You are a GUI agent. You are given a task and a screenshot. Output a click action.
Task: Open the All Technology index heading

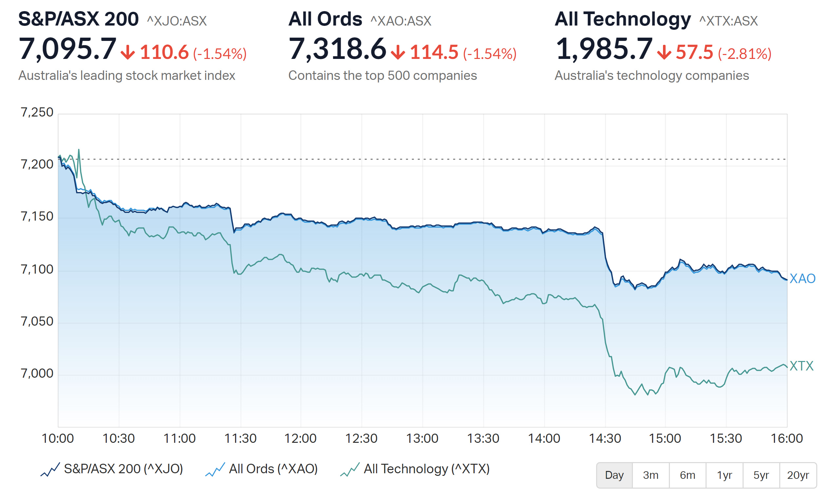tap(623, 19)
